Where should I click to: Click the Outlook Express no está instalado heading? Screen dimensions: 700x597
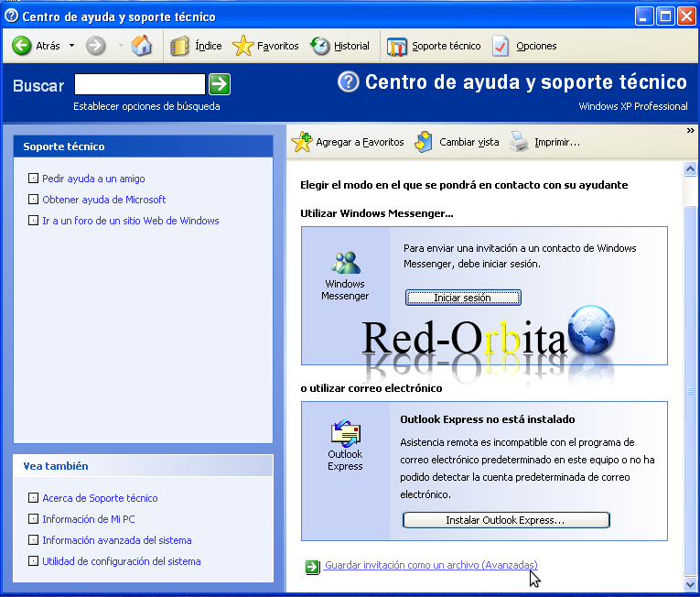point(488,419)
